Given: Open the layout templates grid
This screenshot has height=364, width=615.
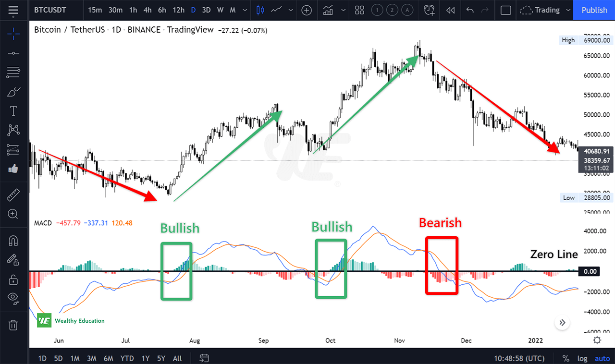Looking at the screenshot, I should (359, 10).
